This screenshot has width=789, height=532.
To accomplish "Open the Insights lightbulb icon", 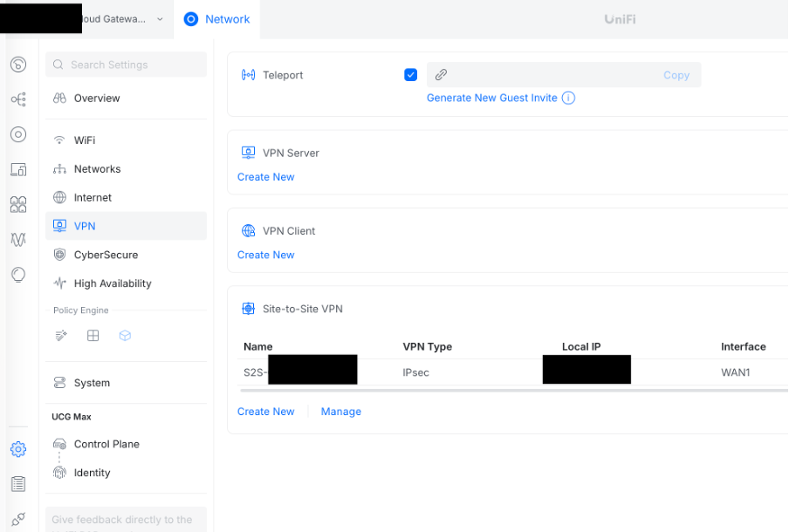I will pyautogui.click(x=18, y=275).
